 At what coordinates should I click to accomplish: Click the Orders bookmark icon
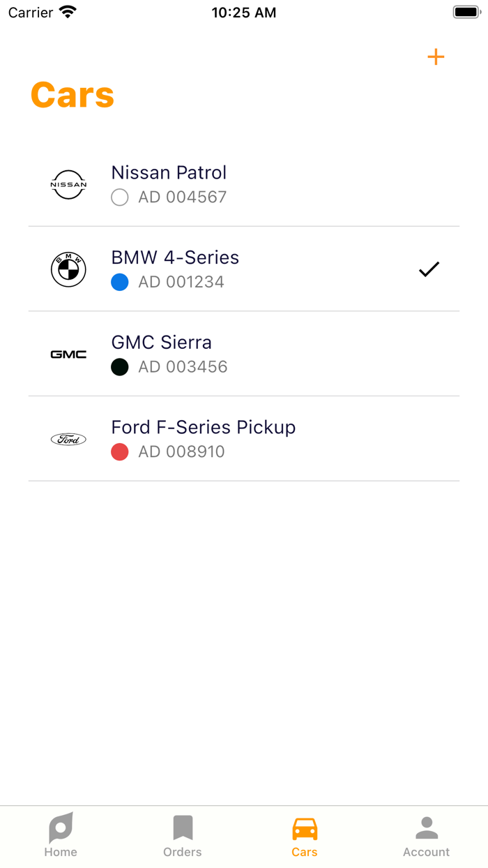pos(183,827)
